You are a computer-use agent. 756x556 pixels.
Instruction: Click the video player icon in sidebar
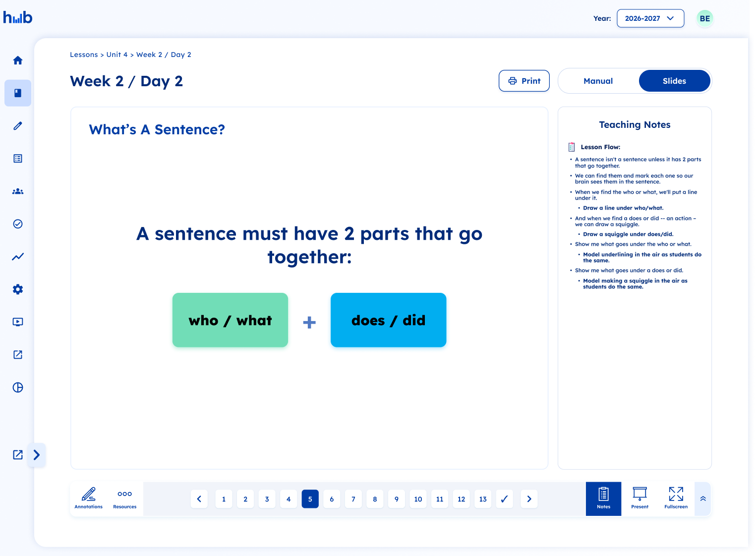click(x=18, y=322)
